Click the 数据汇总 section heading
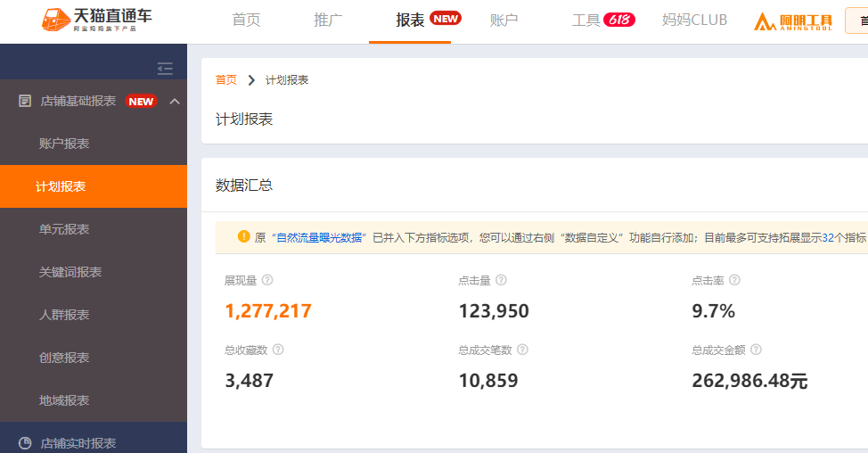 click(244, 185)
